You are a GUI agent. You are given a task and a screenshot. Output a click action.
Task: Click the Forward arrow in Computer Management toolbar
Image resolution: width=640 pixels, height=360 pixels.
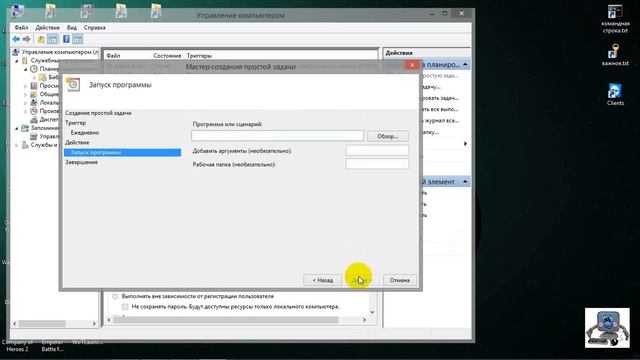coord(27,39)
